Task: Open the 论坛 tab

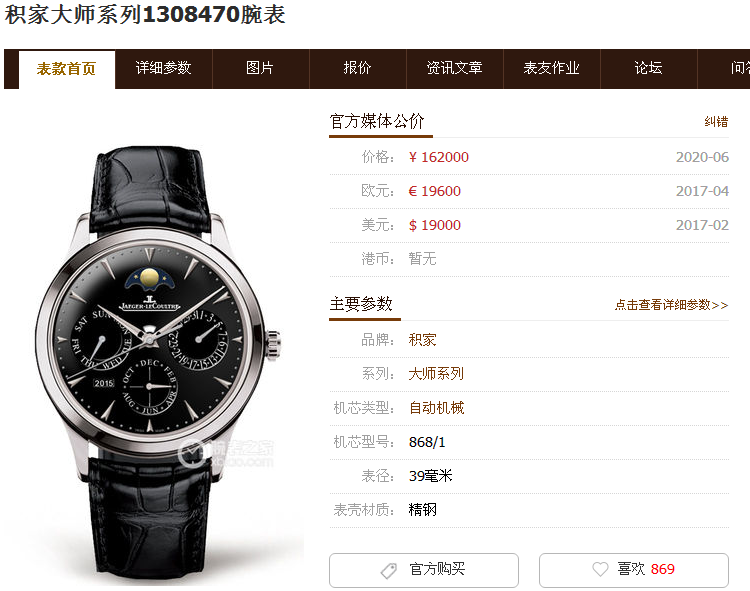Action: coord(649,68)
